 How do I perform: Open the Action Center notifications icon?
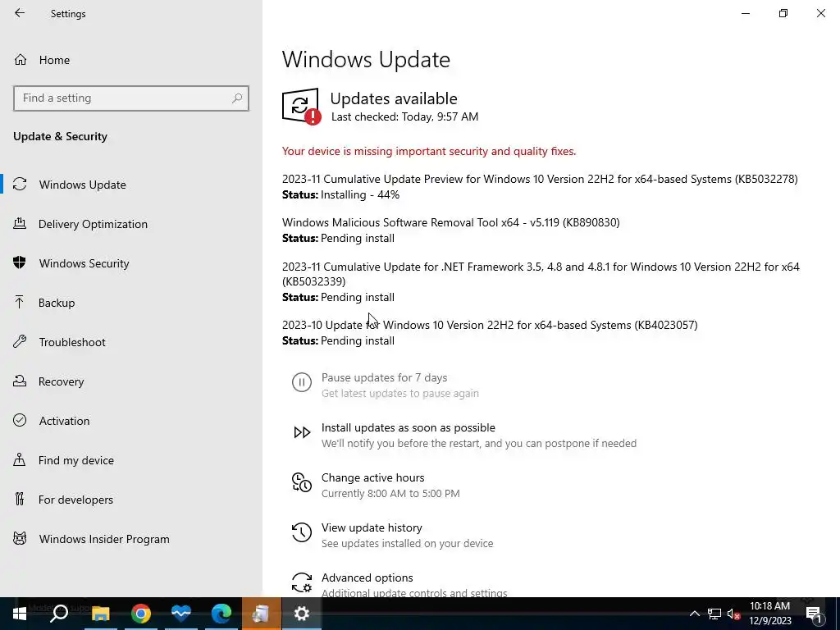coord(814,614)
